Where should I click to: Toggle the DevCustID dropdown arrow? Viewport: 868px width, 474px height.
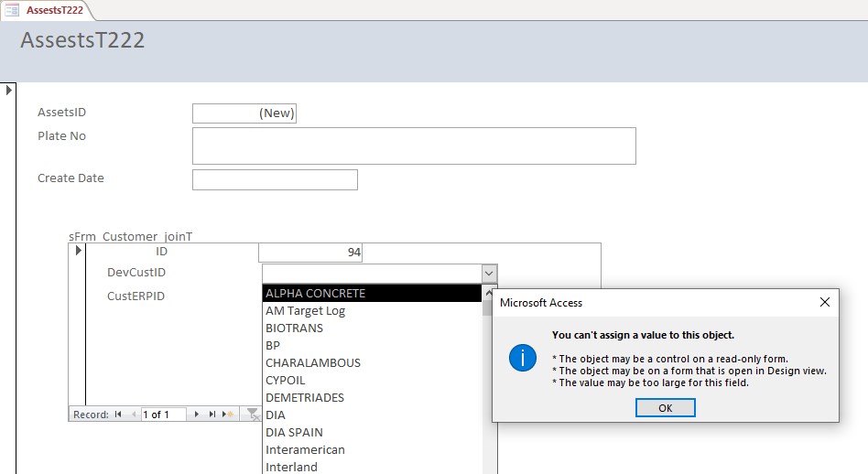click(489, 274)
